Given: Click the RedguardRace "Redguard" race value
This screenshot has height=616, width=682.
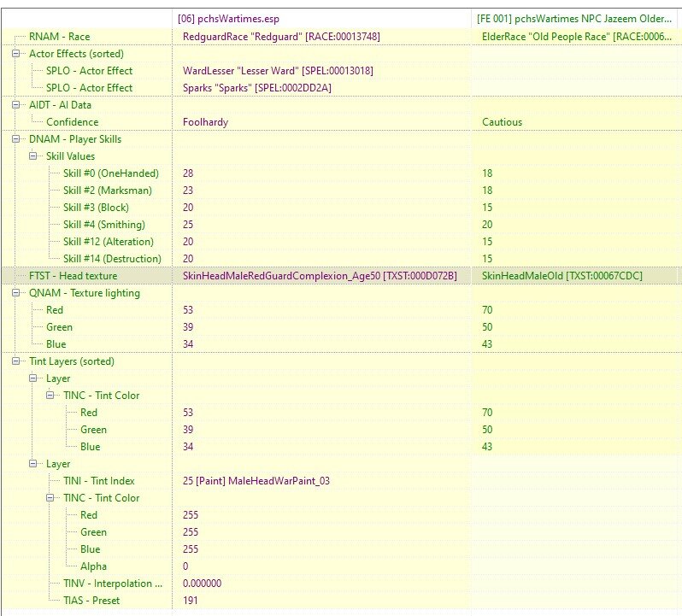Looking at the screenshot, I should [x=281, y=37].
